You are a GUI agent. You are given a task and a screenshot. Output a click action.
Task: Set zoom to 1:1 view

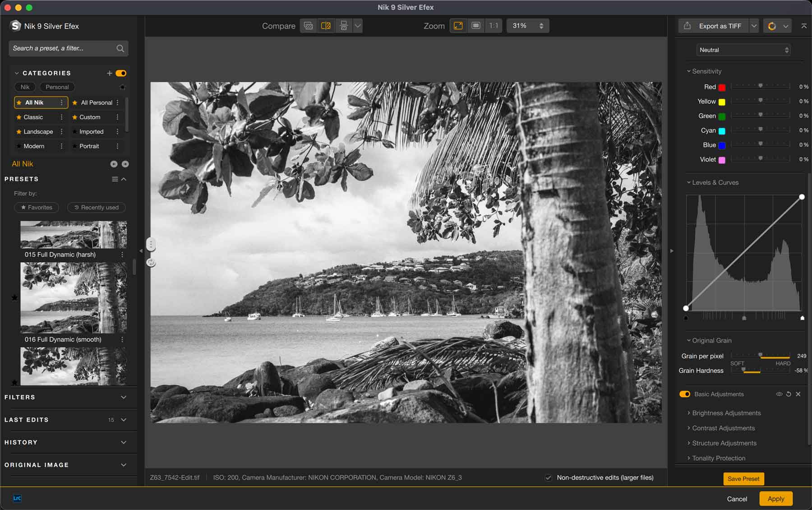[x=494, y=26]
